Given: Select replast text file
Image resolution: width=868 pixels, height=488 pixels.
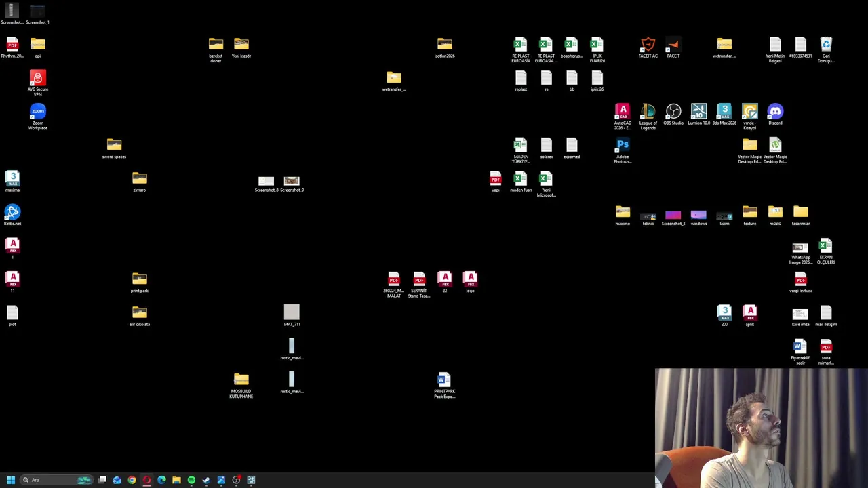Looking at the screenshot, I should coord(521,81).
